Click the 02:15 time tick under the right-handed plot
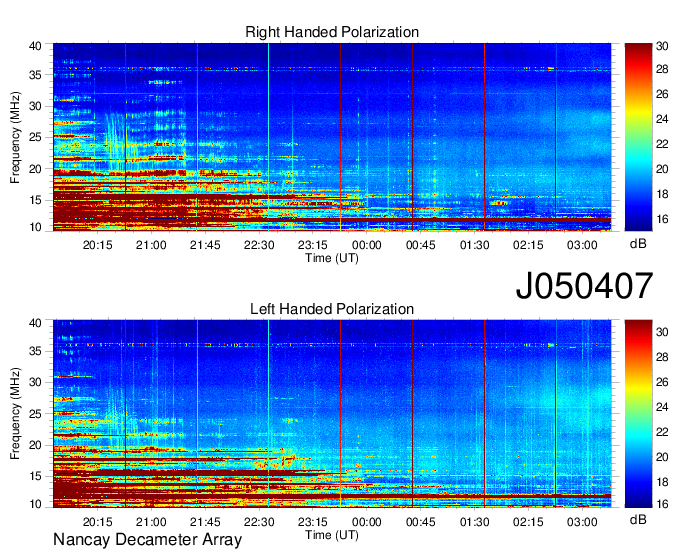 [528, 245]
